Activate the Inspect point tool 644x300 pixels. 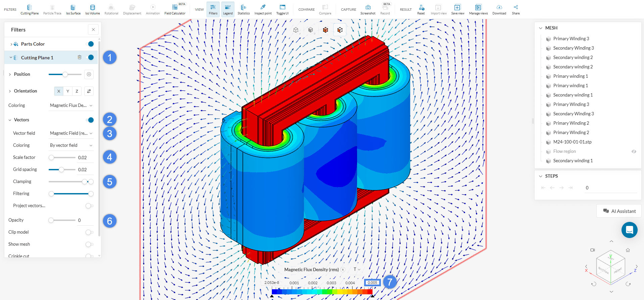pyautogui.click(x=263, y=9)
